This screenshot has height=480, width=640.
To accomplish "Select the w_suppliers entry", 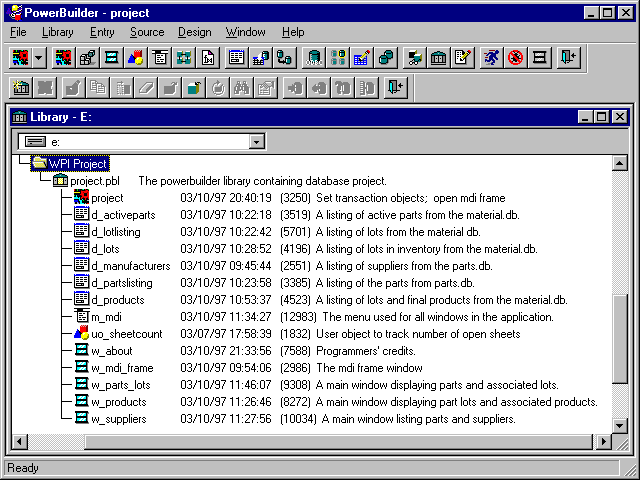I will (x=118, y=419).
